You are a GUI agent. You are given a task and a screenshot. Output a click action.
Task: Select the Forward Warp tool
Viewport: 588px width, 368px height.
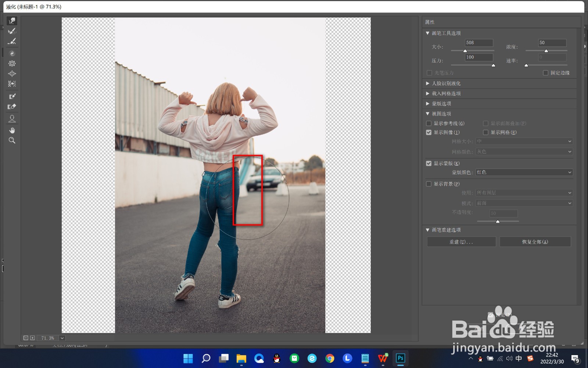12,21
